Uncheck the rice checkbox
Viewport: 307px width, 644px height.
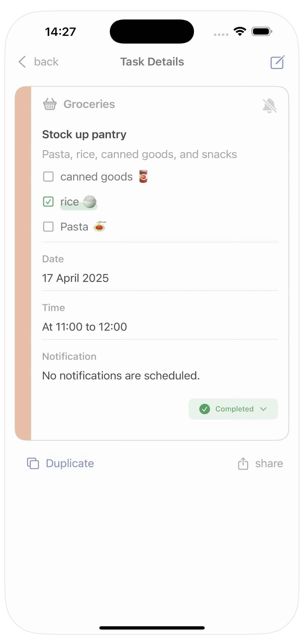coord(48,202)
